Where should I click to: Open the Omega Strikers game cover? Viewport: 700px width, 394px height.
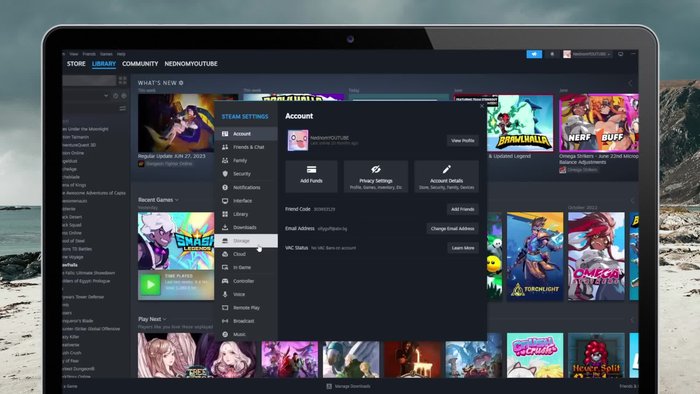coord(596,256)
